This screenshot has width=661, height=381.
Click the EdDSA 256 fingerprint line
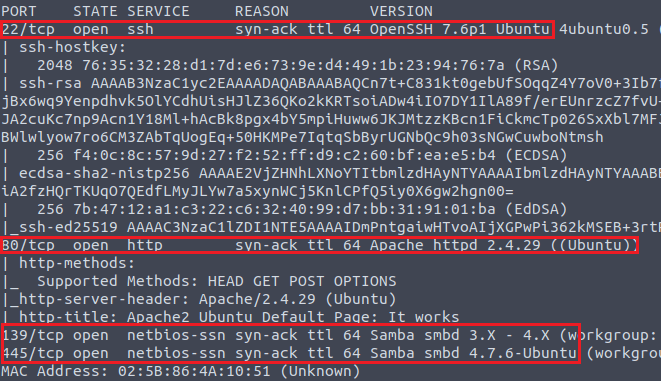302,209
